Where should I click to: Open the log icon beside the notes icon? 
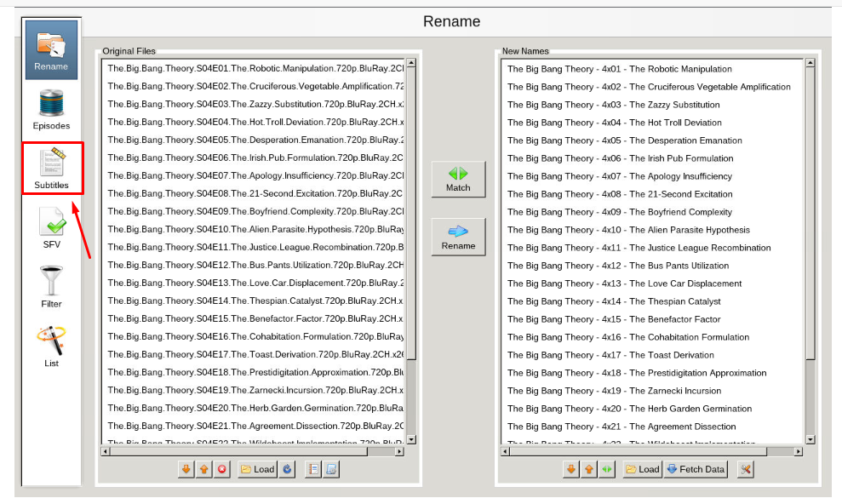tap(332, 468)
